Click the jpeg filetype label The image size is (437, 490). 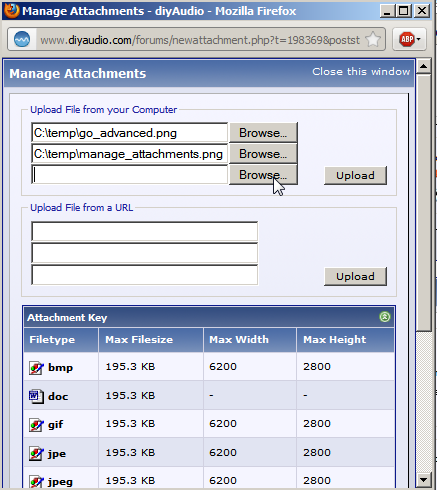60,482
